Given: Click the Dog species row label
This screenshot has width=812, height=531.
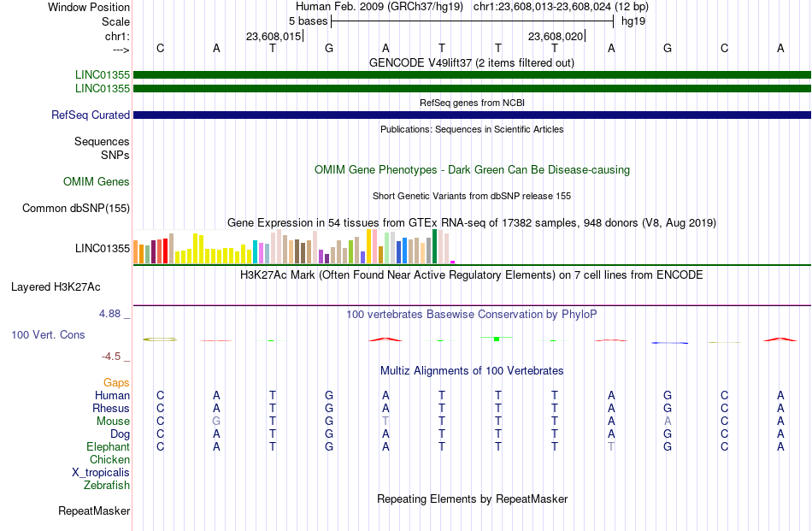Looking at the screenshot, I should tap(121, 434).
